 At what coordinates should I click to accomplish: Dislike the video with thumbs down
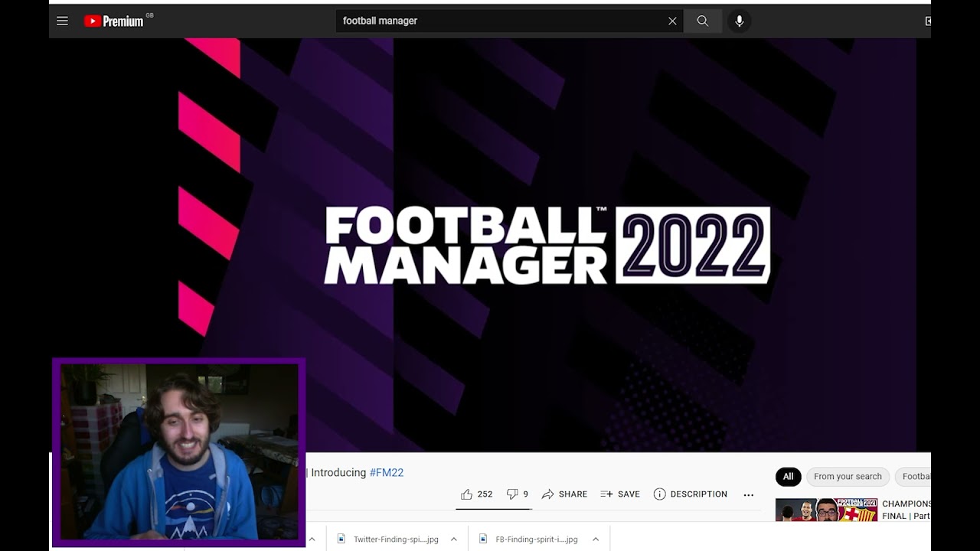click(518, 494)
